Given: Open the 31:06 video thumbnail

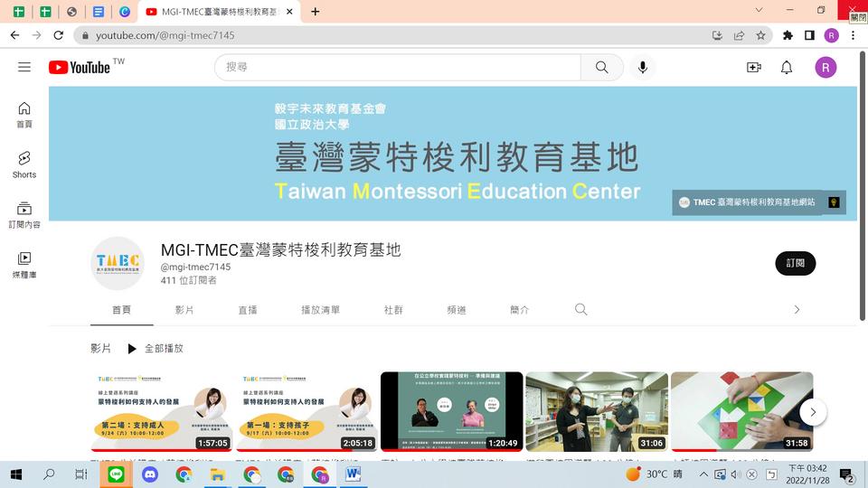Looking at the screenshot, I should [597, 412].
